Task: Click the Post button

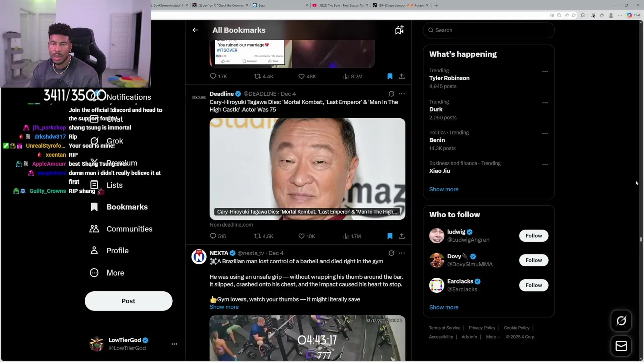Action: pyautogui.click(x=128, y=301)
